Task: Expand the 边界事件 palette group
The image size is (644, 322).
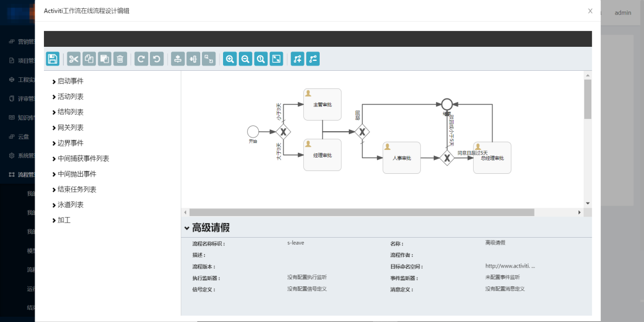Action: coord(68,143)
